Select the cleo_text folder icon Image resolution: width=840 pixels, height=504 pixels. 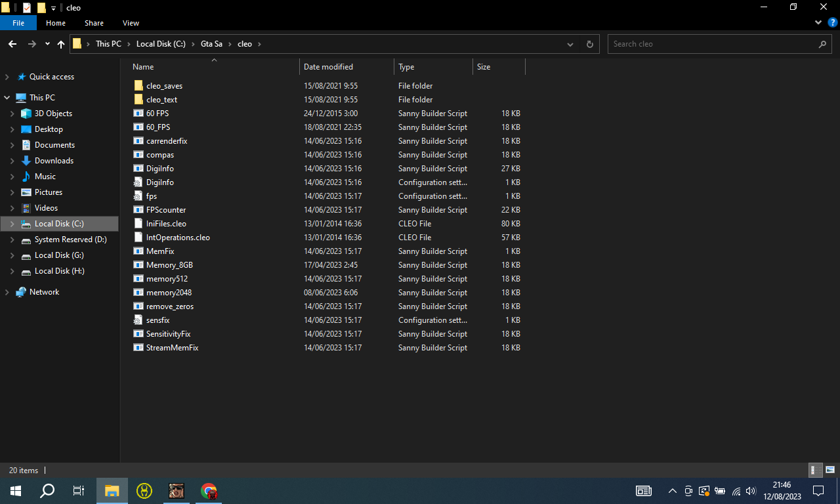(138, 100)
